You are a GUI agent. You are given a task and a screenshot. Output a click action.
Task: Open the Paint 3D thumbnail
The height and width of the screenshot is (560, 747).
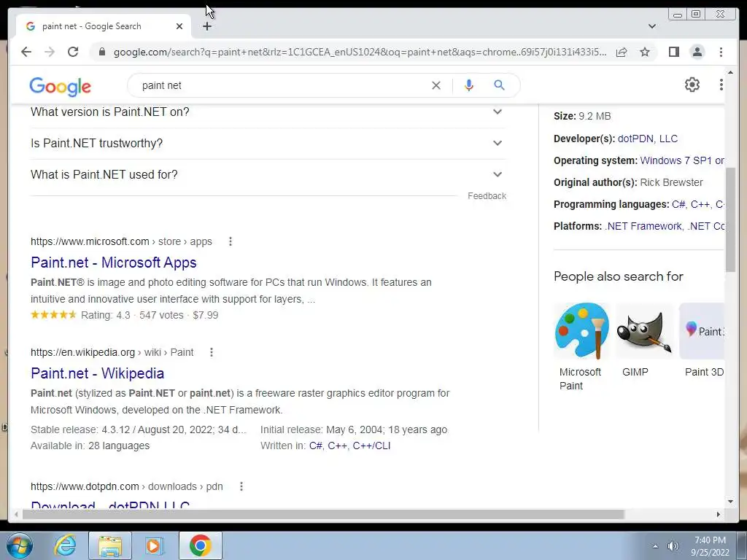[702, 331]
